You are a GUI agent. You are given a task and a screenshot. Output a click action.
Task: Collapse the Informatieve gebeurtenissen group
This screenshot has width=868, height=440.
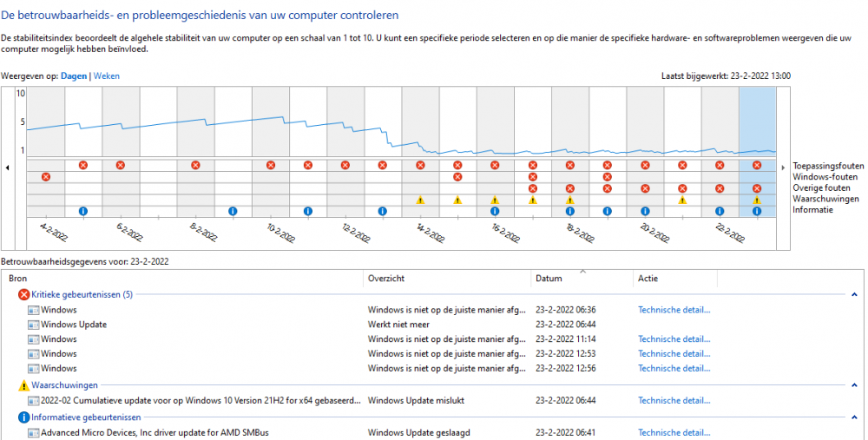854,417
